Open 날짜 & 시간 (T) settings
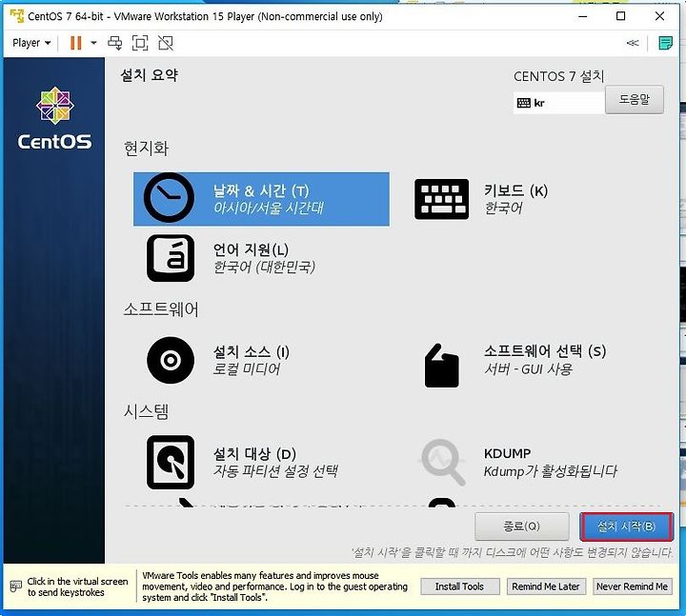Image resolution: width=686 pixels, height=616 pixels. [261, 199]
